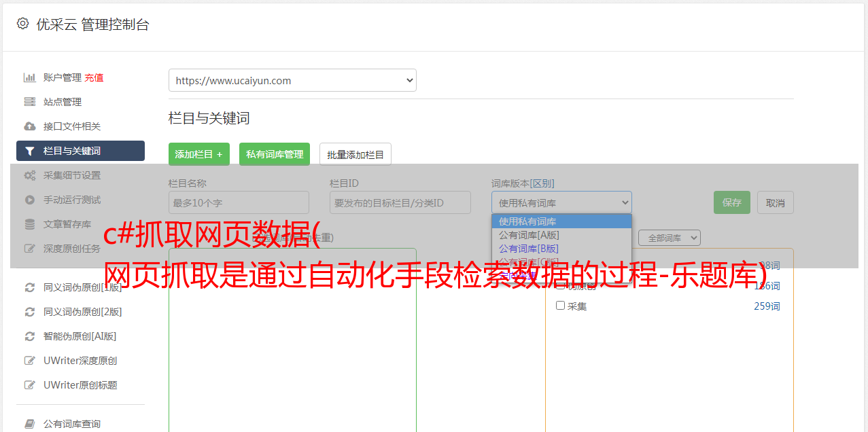Open the site URL dropdown https://www.ucaiyun.com
Image resolution: width=868 pixels, height=432 pixels.
pos(292,80)
